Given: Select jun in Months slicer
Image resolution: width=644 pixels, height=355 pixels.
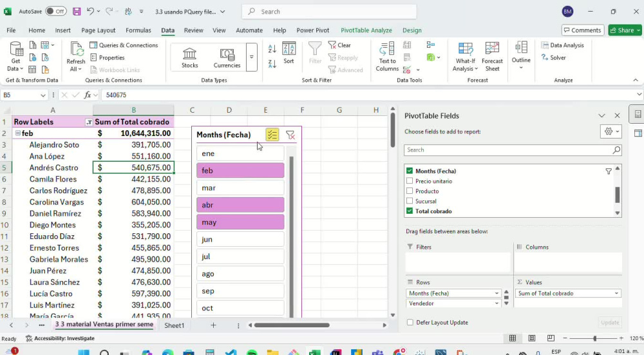Looking at the screenshot, I should point(240,239).
